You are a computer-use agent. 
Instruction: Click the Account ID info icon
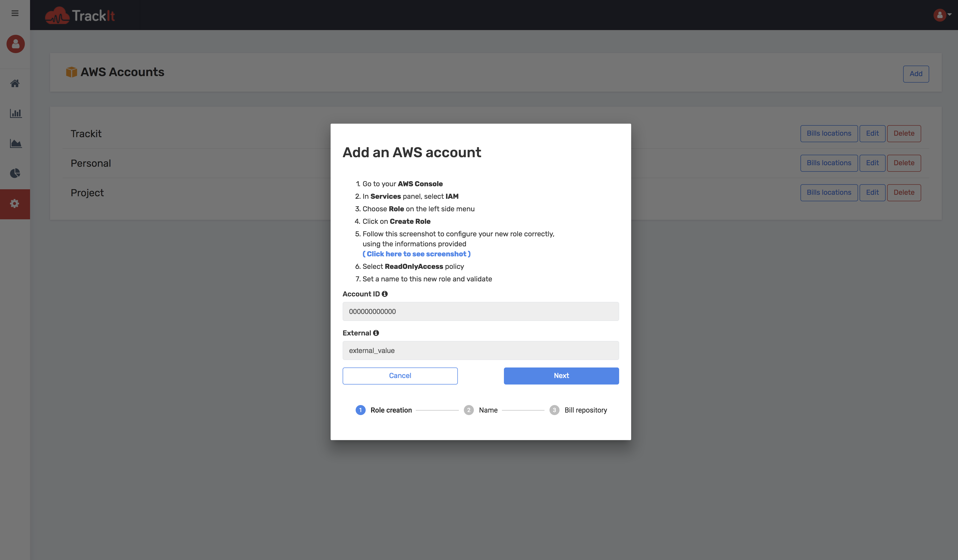(385, 294)
